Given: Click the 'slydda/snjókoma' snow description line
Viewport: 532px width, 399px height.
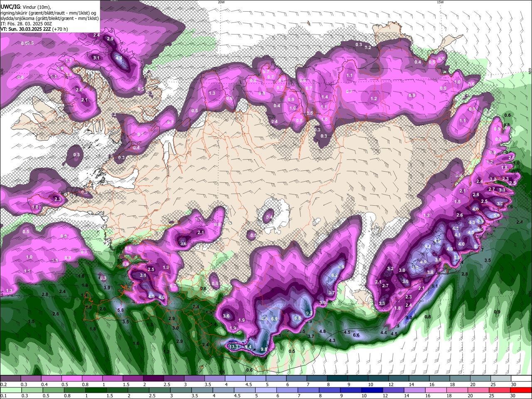Looking at the screenshot, I should point(49,18).
